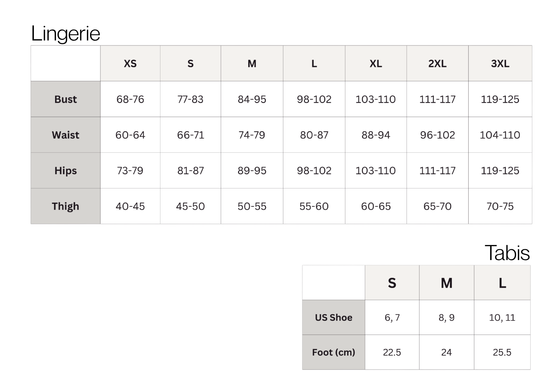This screenshot has width=555, height=392.
Task: Select the XS size column header
Action: 130,63
